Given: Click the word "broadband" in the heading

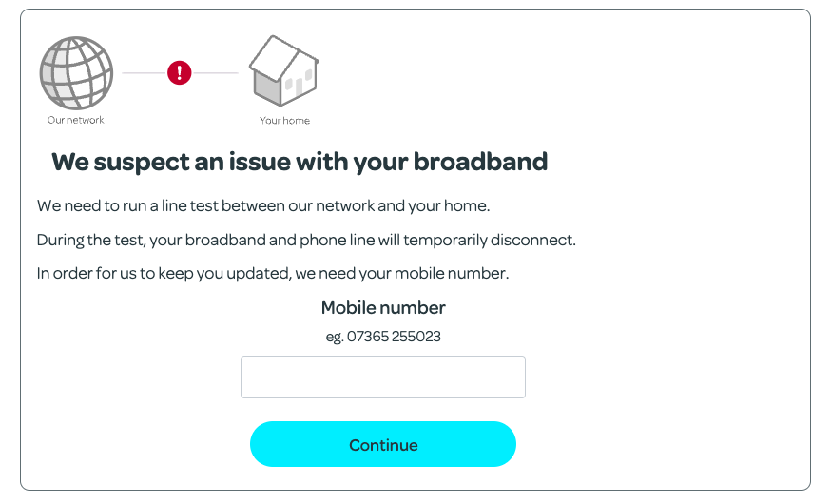Looking at the screenshot, I should click(x=480, y=162).
